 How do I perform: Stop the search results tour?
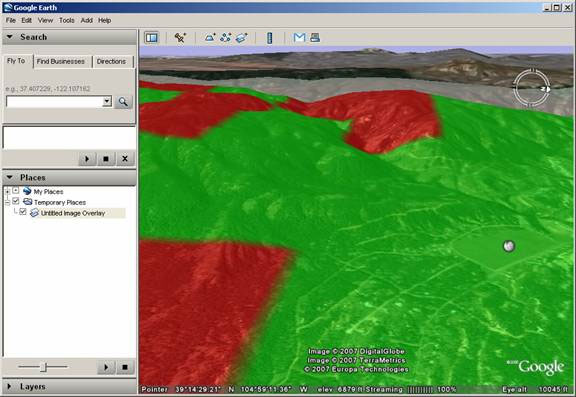(x=106, y=159)
